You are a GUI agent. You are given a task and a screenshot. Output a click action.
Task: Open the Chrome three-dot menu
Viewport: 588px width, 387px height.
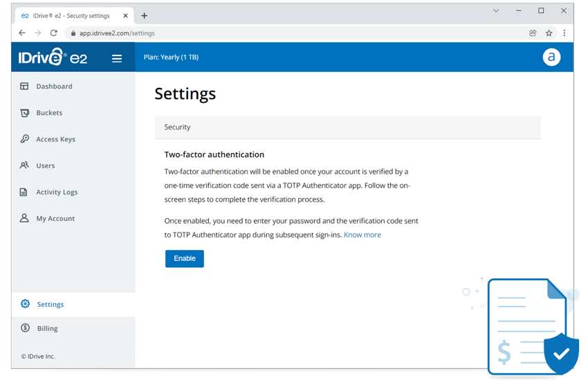click(564, 33)
